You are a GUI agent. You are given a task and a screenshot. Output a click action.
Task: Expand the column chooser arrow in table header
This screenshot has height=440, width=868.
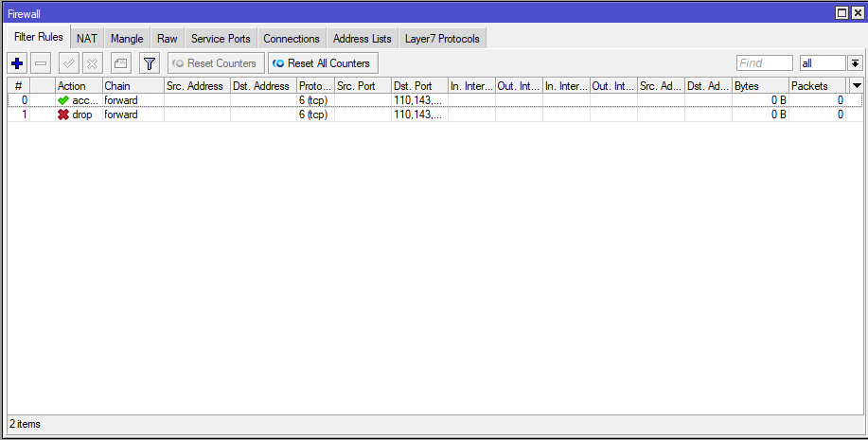[x=857, y=85]
